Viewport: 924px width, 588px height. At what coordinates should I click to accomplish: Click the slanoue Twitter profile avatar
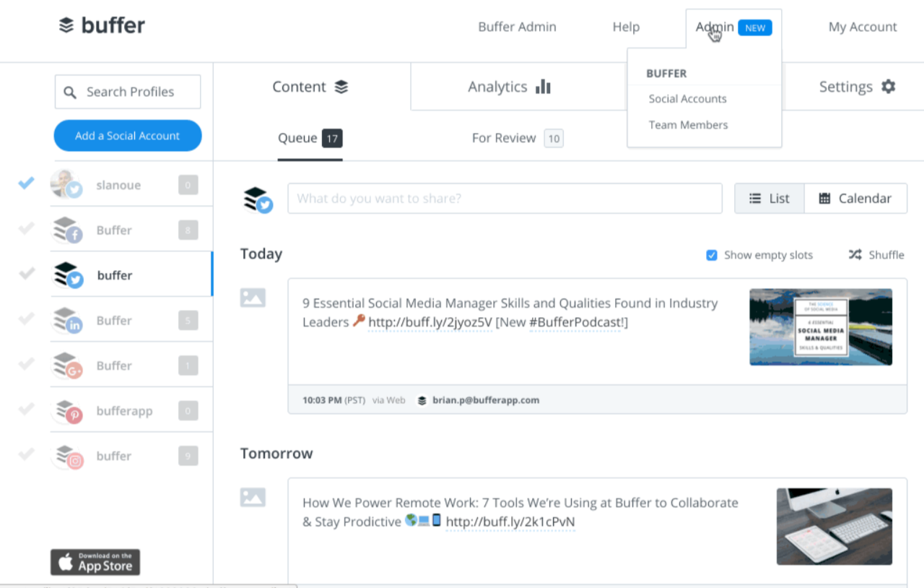(66, 185)
